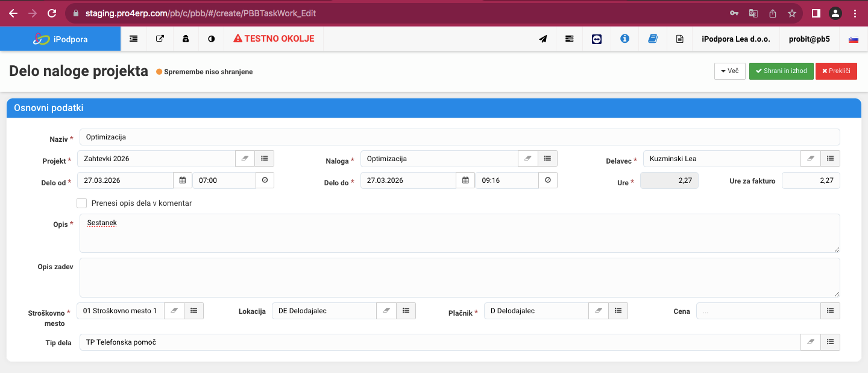The image size is (868, 373).
Task: Open browser side panel icon
Action: [x=816, y=13]
